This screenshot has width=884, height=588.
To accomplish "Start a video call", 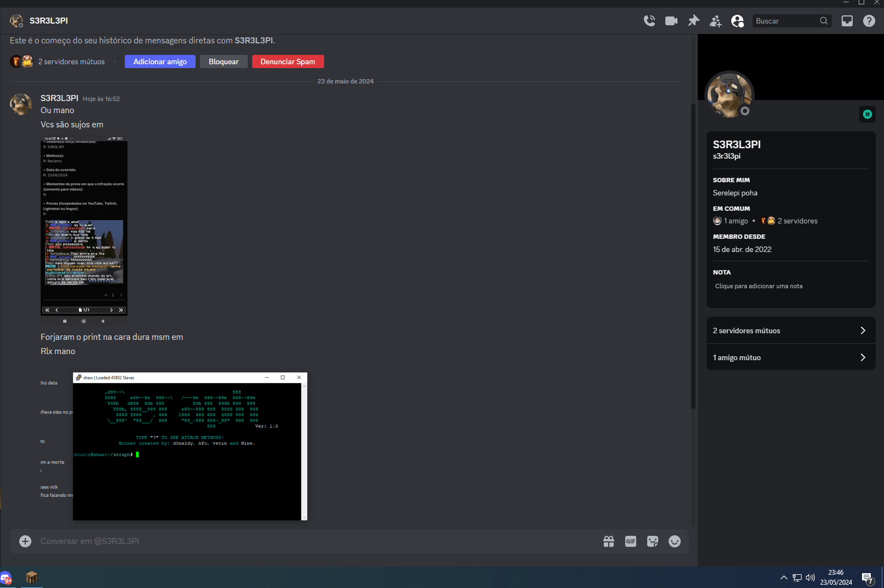I will [671, 21].
